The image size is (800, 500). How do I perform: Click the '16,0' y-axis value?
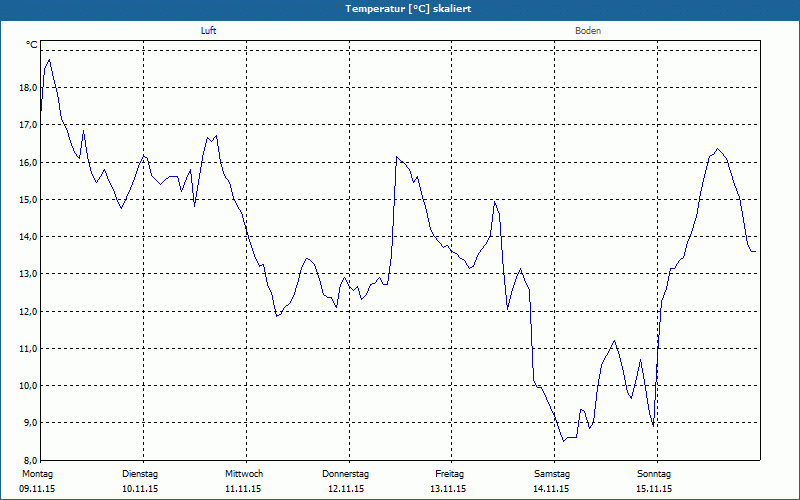(28, 162)
